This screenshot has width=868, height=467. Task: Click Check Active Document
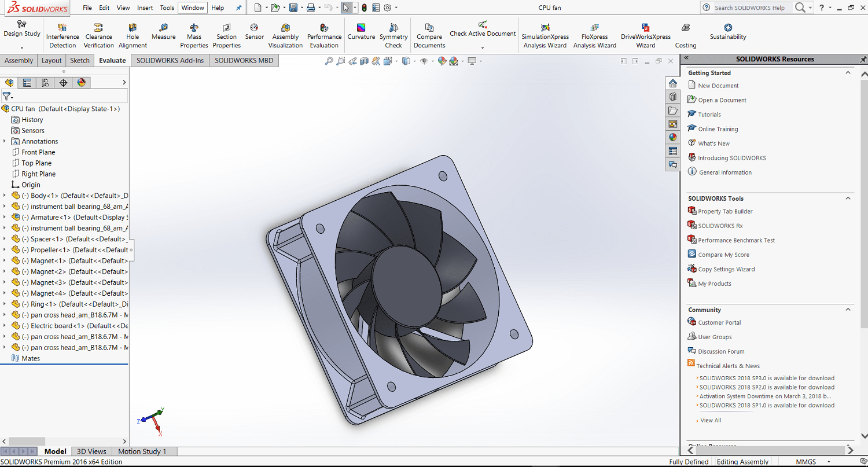coord(483,29)
